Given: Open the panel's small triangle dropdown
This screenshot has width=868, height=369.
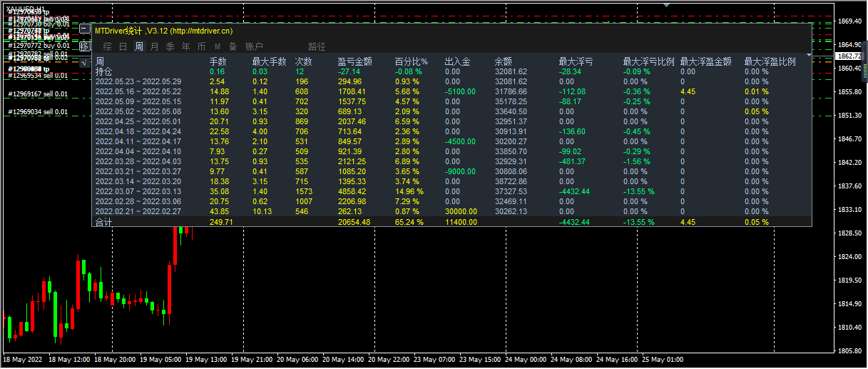Looking at the screenshot, I should (810, 54).
